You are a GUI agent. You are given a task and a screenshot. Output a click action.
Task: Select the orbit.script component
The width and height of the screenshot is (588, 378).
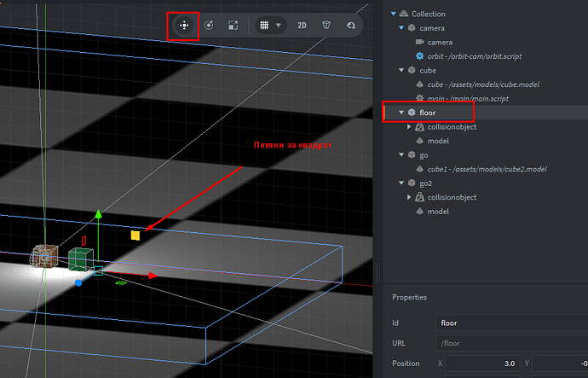[473, 55]
